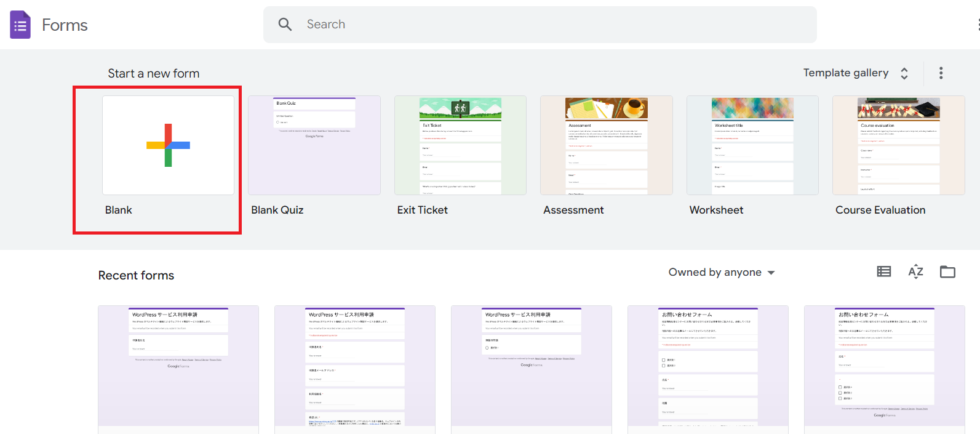The height and width of the screenshot is (434, 980).
Task: Create a new Blank form from the plus thumbnail
Action: coord(168,145)
